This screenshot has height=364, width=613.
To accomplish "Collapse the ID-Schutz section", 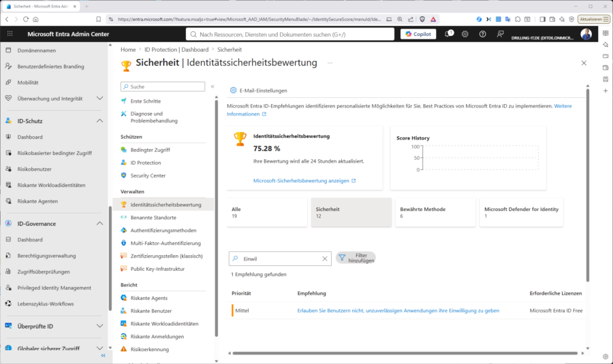I will pyautogui.click(x=99, y=121).
